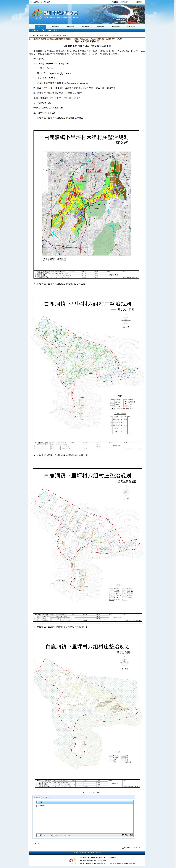Screen dimensions: 176x868
Task: Click footer 网站帮助 link
Action: [98, 853]
